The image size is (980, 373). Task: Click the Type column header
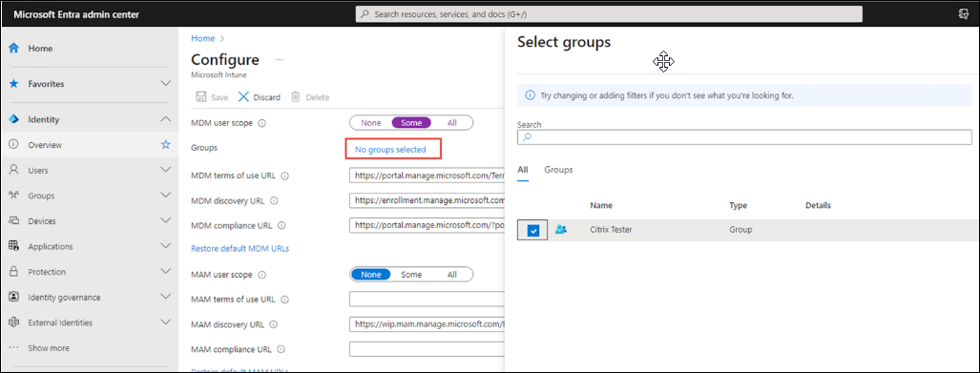[739, 205]
